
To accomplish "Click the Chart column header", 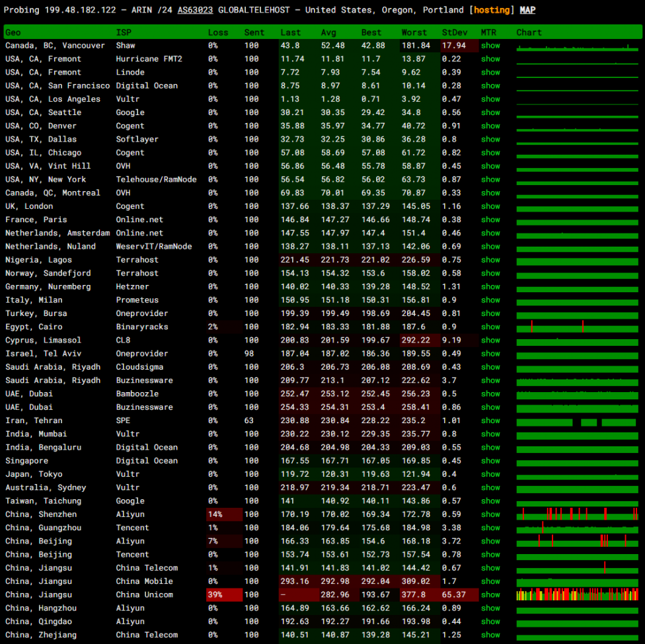I will 529,32.
